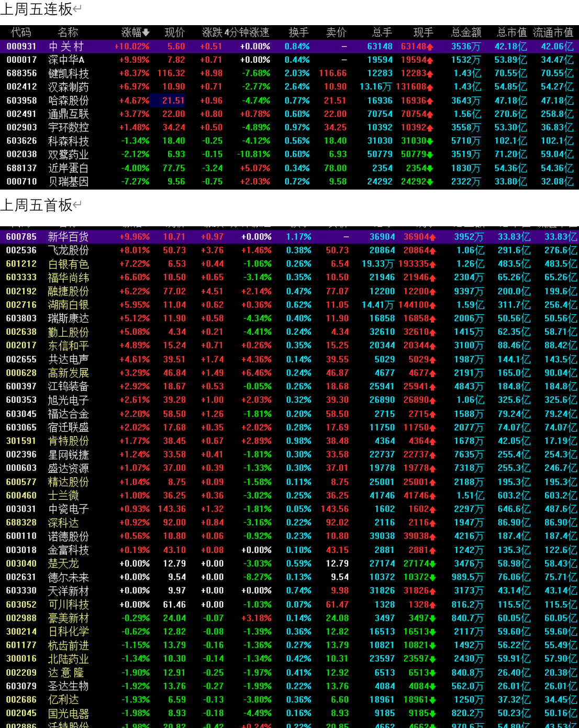579x728 pixels.
Task: Sort by the 流通市值 column header
Action: (553, 32)
